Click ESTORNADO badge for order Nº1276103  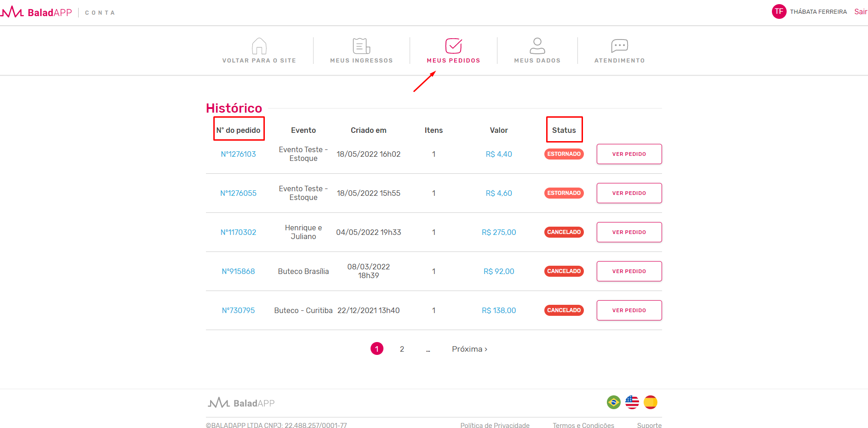tap(564, 154)
